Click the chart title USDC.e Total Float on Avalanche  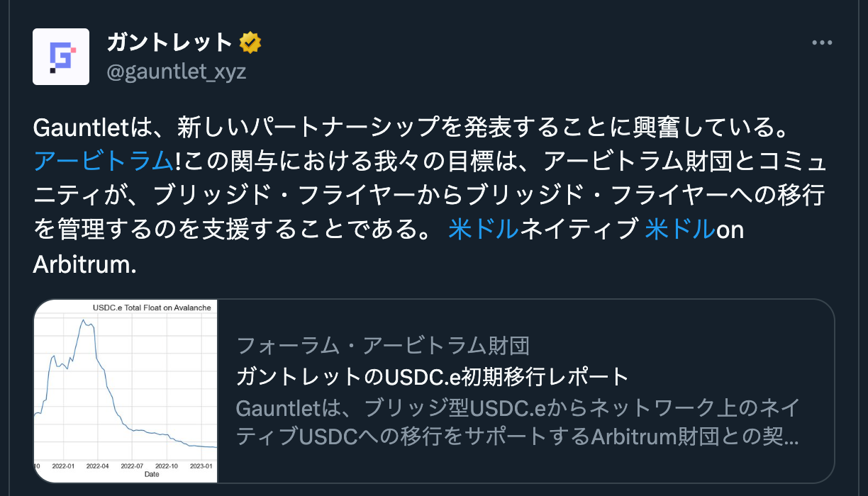tap(153, 308)
